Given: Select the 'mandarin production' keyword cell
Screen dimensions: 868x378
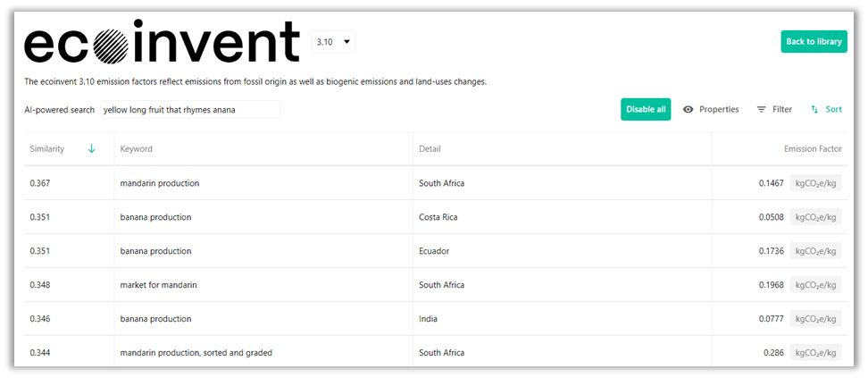Looking at the screenshot, I should tap(160, 183).
